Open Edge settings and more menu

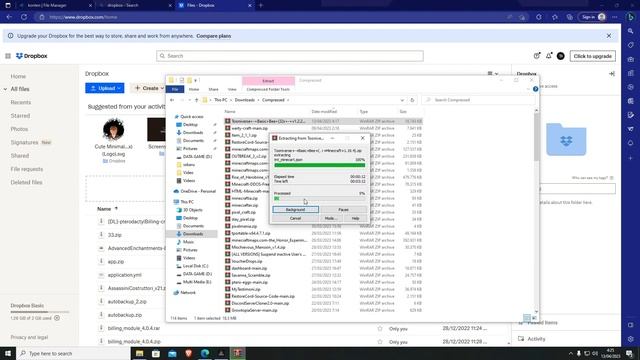[x=615, y=17]
